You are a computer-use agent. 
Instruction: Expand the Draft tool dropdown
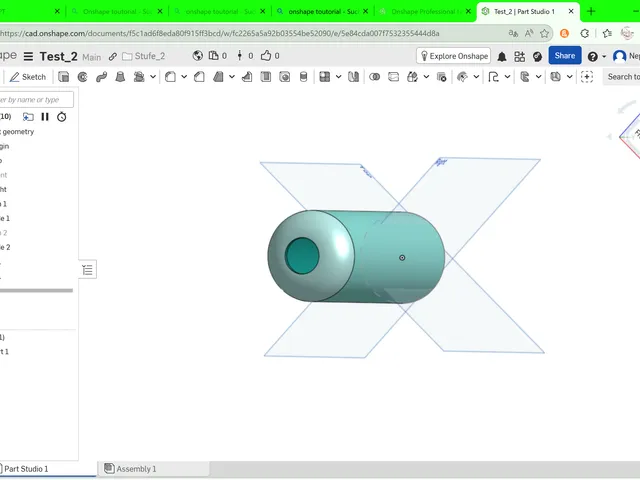pos(232,77)
